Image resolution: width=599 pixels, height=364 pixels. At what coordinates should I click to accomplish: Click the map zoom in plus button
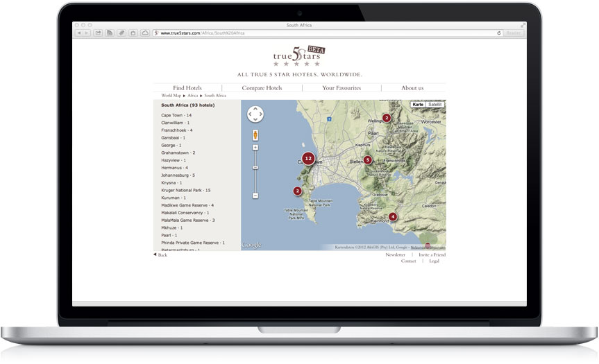click(x=255, y=147)
